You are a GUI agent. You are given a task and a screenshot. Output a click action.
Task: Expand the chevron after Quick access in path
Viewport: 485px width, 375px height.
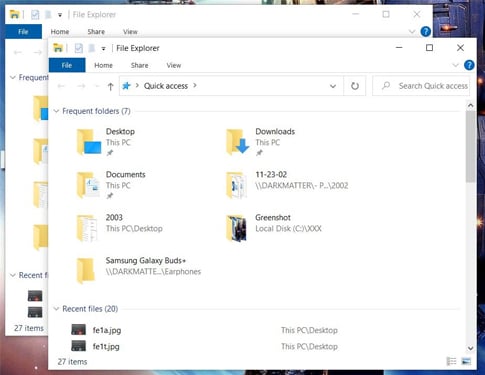tap(195, 86)
